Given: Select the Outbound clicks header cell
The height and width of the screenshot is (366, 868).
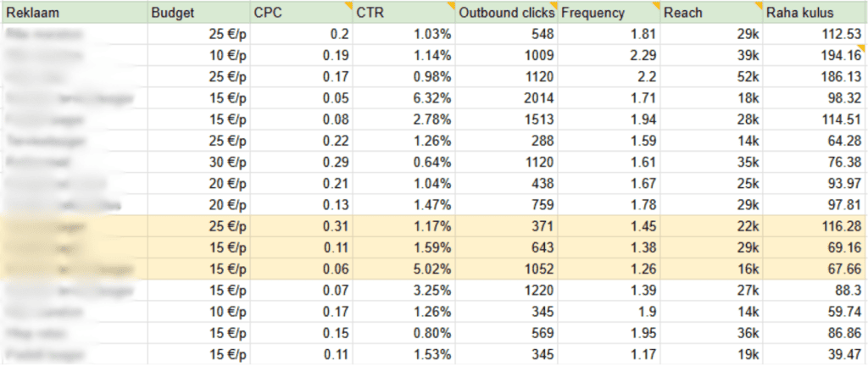Looking at the screenshot, I should click(x=507, y=14).
